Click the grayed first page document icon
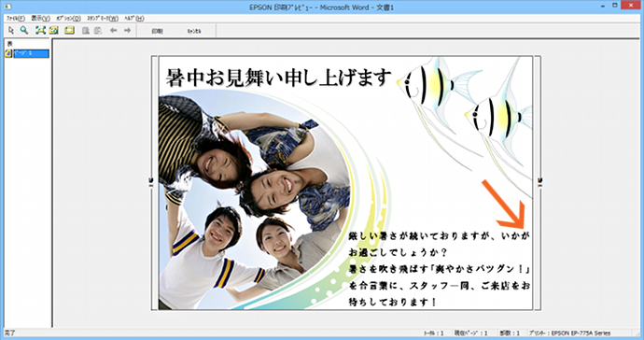 point(86,31)
